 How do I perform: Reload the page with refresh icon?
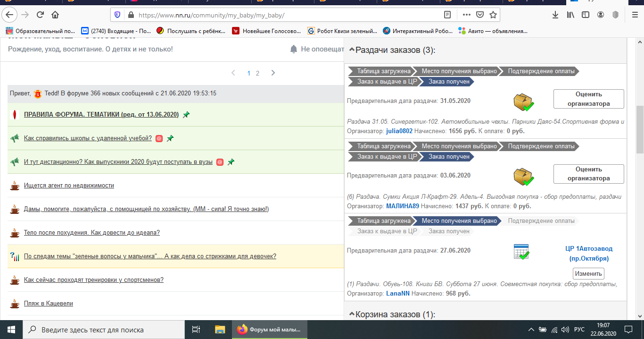tap(40, 15)
